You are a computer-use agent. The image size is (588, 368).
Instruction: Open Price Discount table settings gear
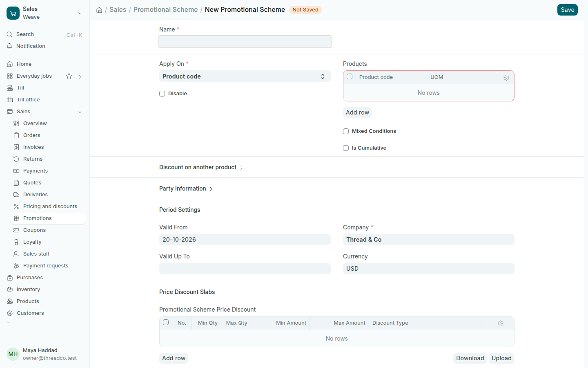(501, 323)
